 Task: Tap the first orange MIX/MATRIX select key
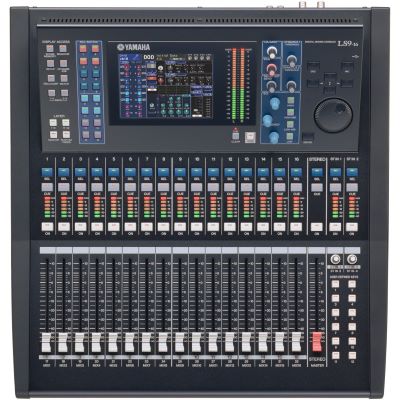(83, 49)
